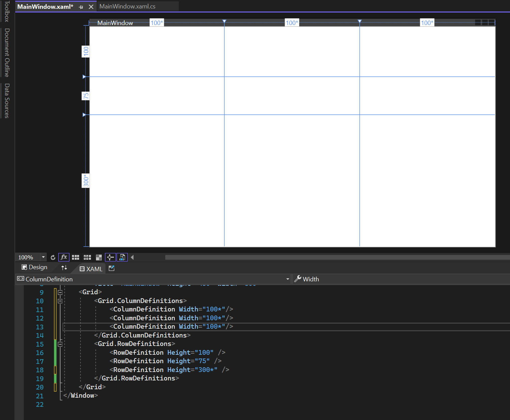Collapse the Grid element on line 9
Viewport: 510px width, 420px height.
click(x=60, y=292)
